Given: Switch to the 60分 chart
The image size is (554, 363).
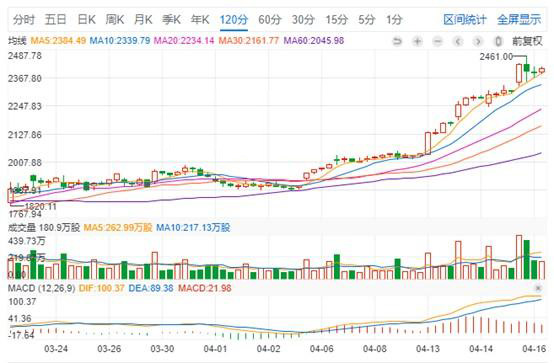Looking at the screenshot, I should pyautogui.click(x=270, y=19).
